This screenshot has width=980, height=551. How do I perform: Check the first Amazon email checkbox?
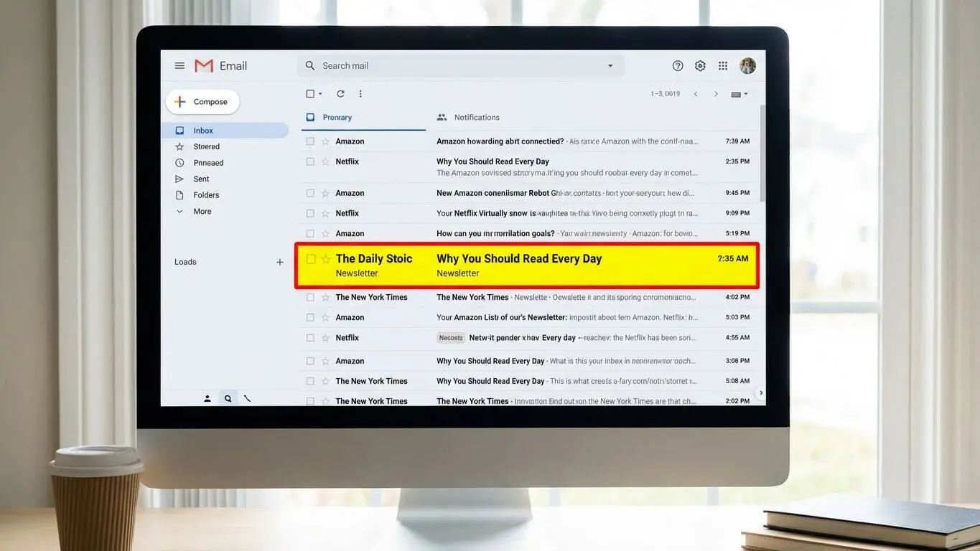310,141
